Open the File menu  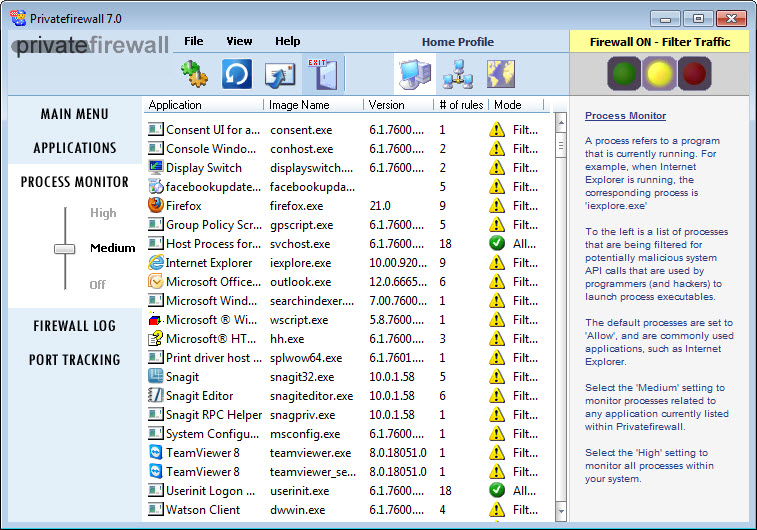coord(193,41)
